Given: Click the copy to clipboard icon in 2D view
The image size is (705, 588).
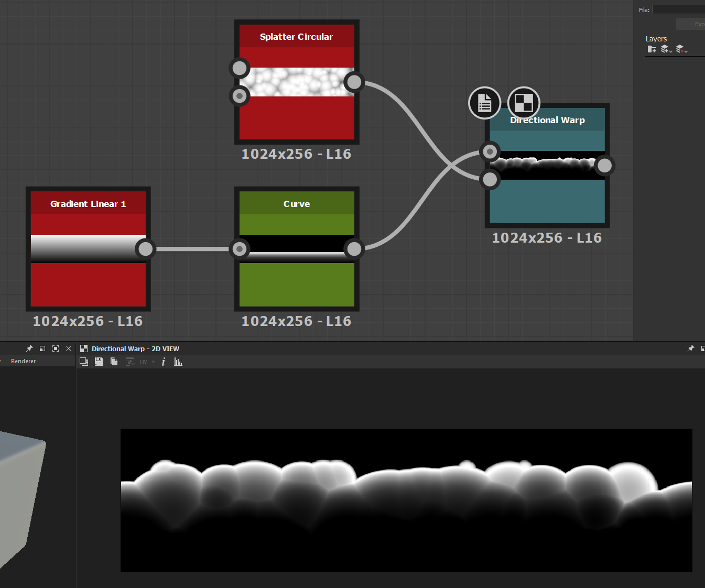Looking at the screenshot, I should tap(114, 362).
